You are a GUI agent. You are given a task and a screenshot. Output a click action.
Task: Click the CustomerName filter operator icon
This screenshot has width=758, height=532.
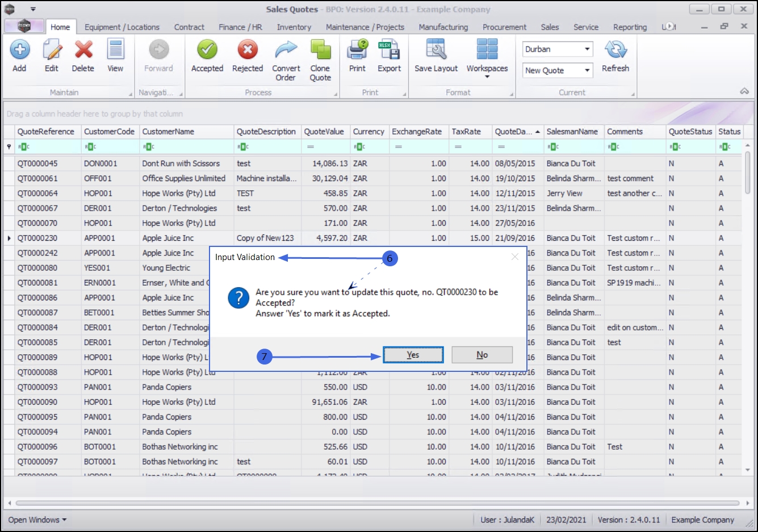(x=149, y=147)
